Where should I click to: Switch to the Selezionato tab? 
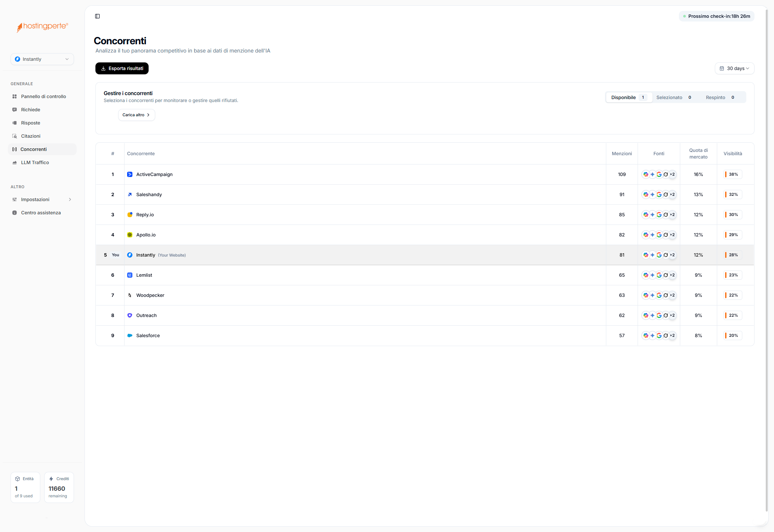click(x=673, y=97)
